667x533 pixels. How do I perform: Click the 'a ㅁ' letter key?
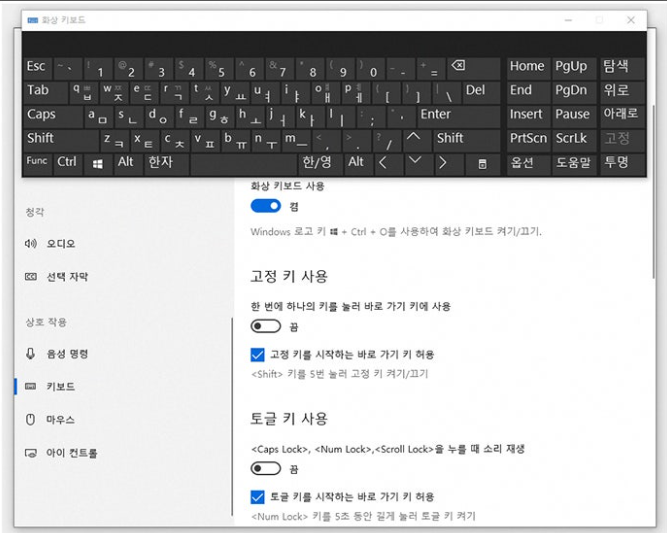coord(99,117)
